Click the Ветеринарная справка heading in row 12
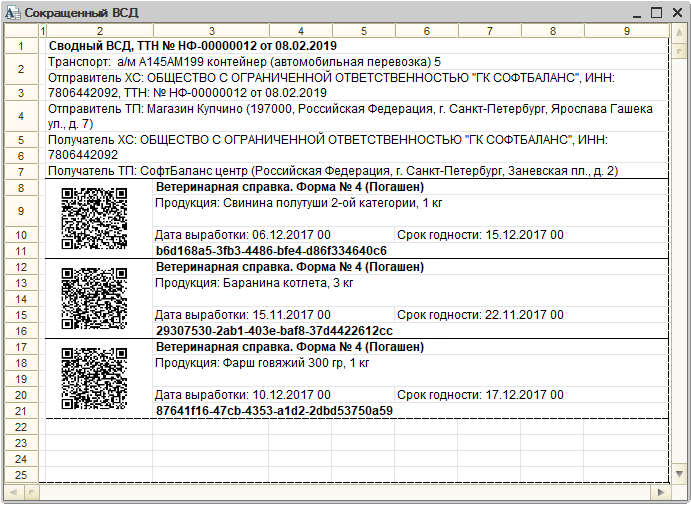691x505 pixels. click(x=290, y=267)
